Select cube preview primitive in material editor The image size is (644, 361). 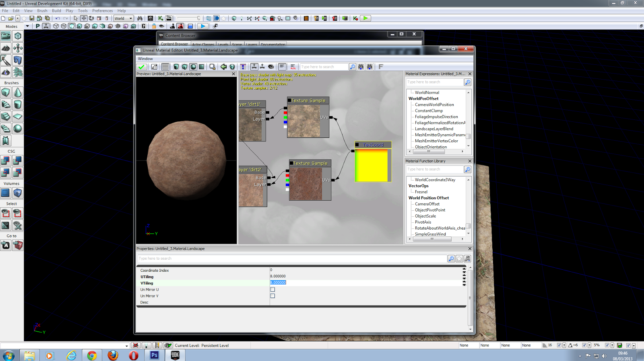click(185, 67)
